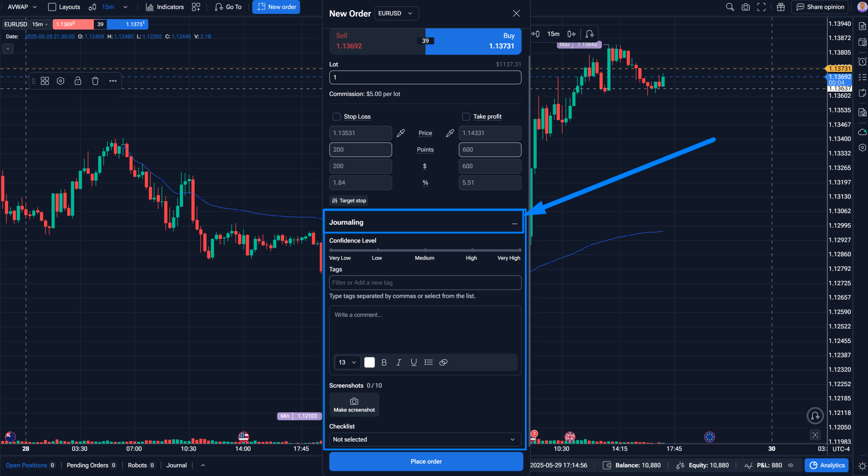Open cloud sync sidebar icon
This screenshot has width=868, height=476.
point(862,132)
